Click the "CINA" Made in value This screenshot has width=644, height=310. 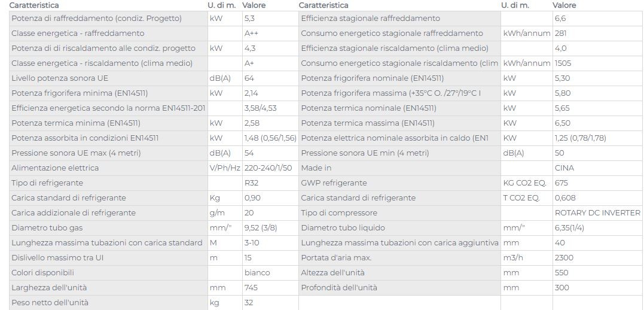[x=564, y=168]
